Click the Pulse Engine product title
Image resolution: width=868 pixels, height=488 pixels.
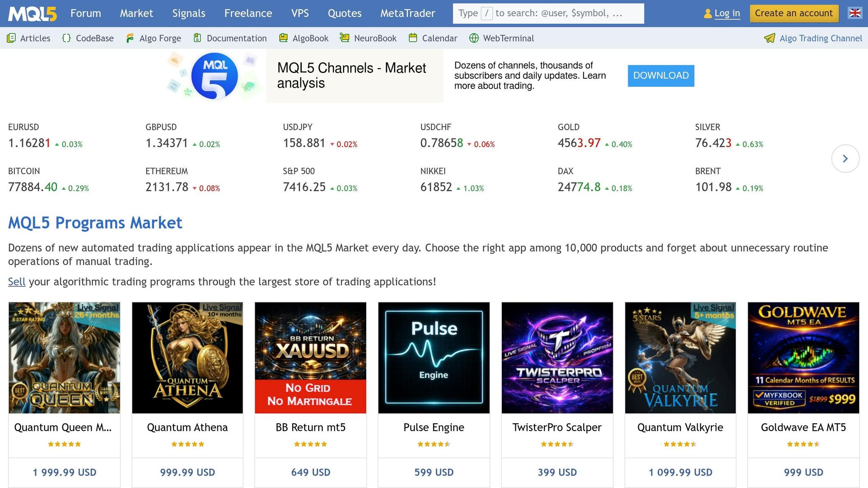[434, 427]
